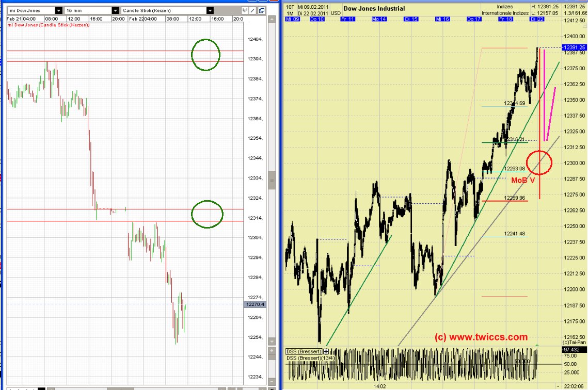Image resolution: width=588 pixels, height=390 pixels.
Task: Click the L: 12157.05 low value
Action: (545, 13)
